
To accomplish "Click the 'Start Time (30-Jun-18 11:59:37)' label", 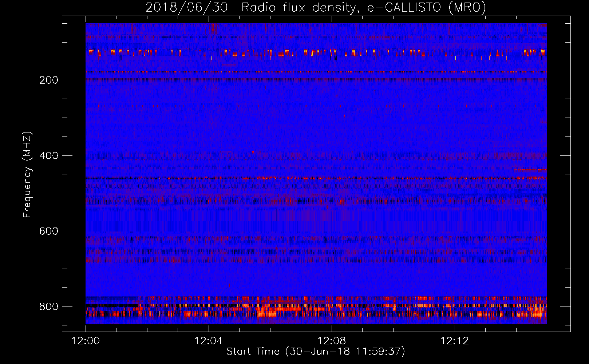I will [316, 352].
